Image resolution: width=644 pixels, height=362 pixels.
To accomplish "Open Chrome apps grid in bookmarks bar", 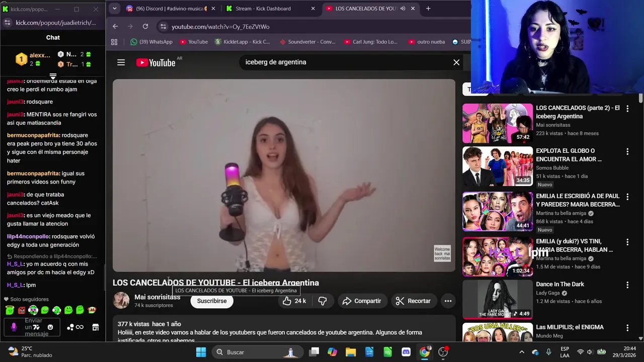I will [x=114, y=42].
